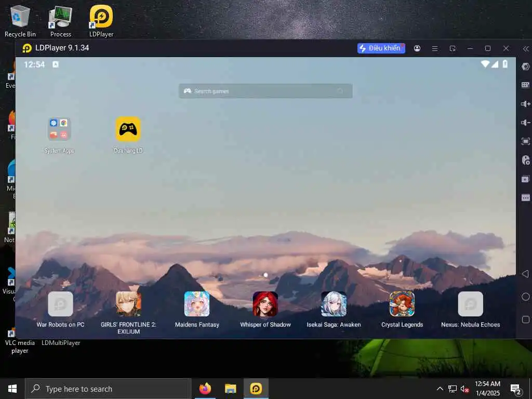Open LDPlayer settings hexagon icon
Screen dimensions: 532x399
(526, 66)
